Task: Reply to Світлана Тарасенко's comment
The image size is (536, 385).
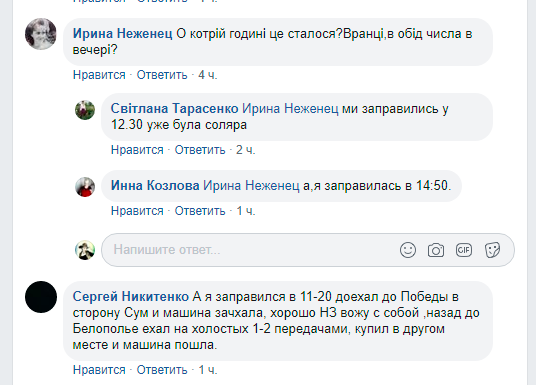Action: [200, 150]
